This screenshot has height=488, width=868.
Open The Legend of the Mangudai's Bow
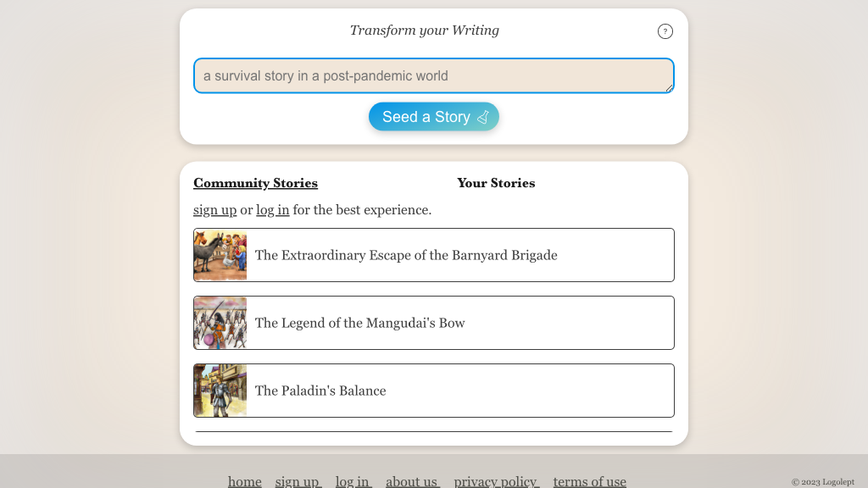pyautogui.click(x=359, y=323)
